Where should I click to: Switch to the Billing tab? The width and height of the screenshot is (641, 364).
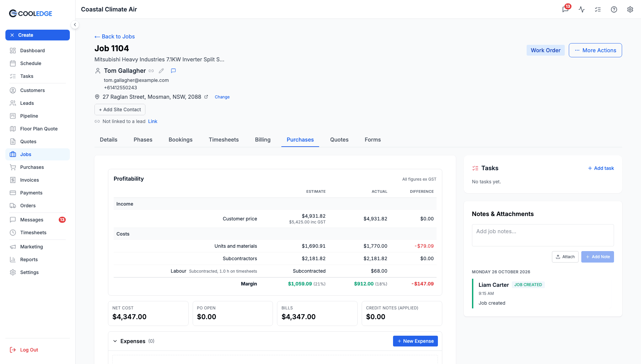pos(262,140)
